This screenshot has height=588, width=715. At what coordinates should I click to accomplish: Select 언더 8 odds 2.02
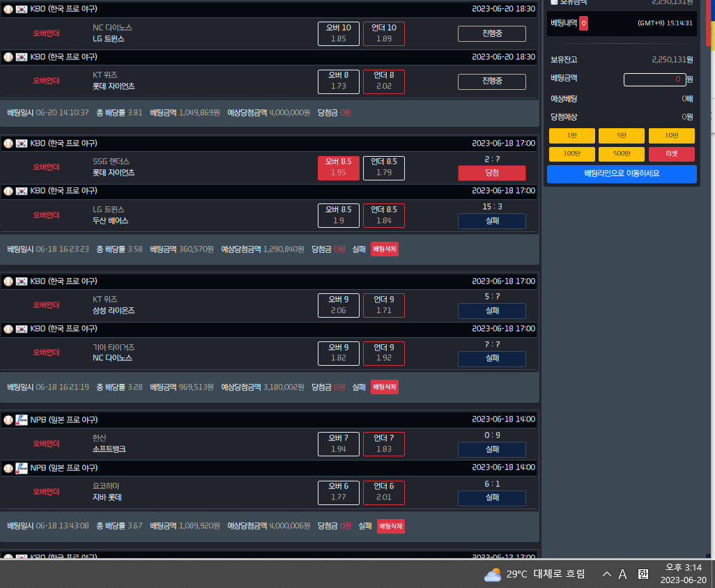click(x=384, y=81)
